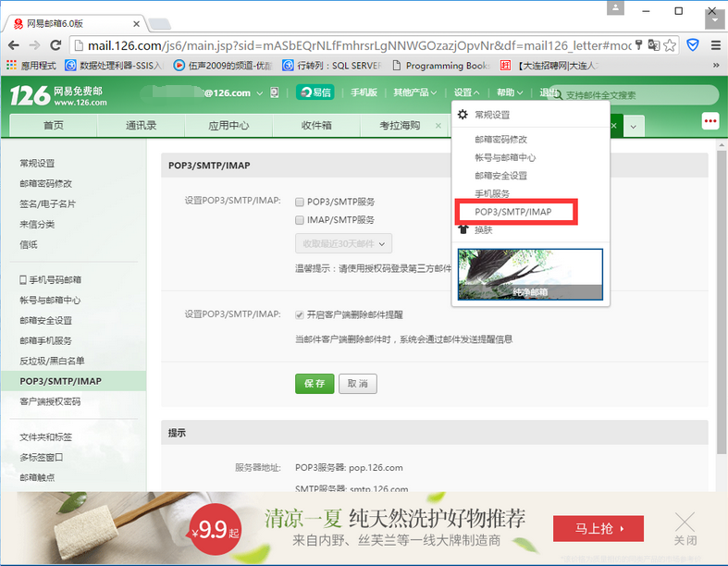Click the blue shield extension icon

coord(693,45)
